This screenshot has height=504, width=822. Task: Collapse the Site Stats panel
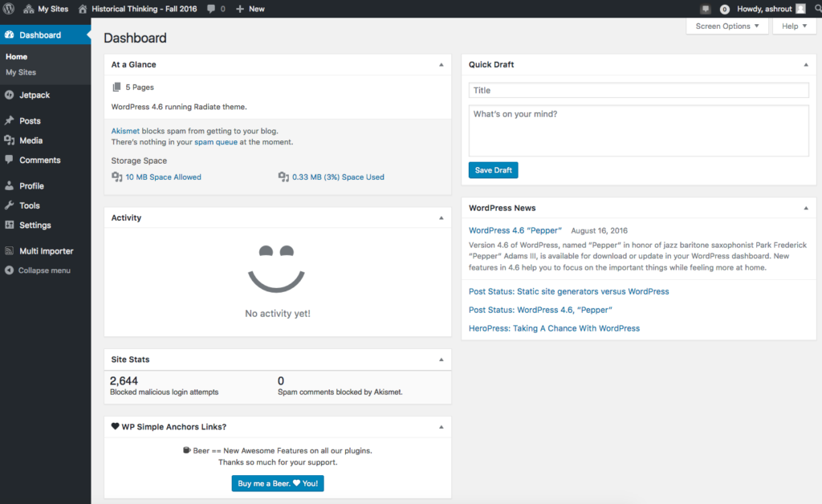tap(441, 360)
